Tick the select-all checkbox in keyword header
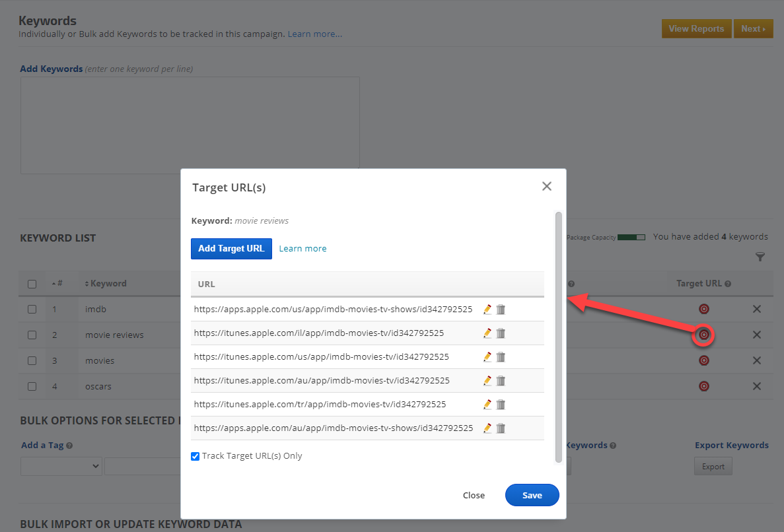The height and width of the screenshot is (532, 784). (x=32, y=284)
